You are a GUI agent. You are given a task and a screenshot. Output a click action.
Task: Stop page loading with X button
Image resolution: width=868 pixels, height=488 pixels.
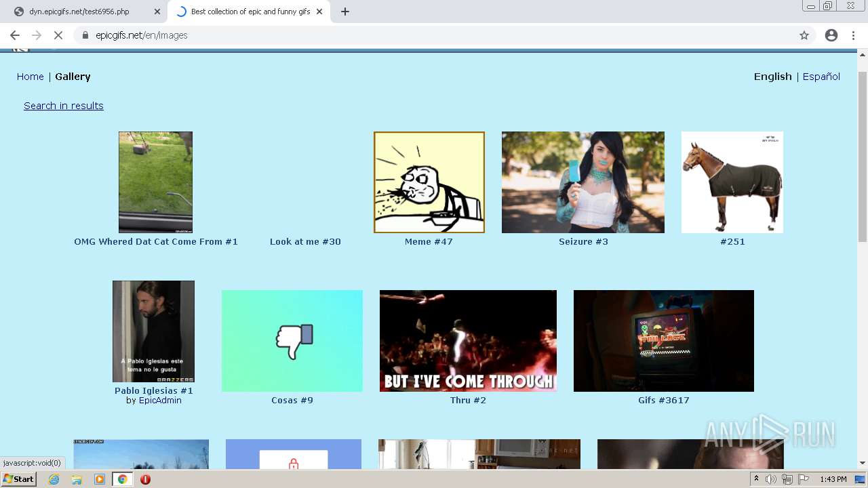(x=58, y=35)
